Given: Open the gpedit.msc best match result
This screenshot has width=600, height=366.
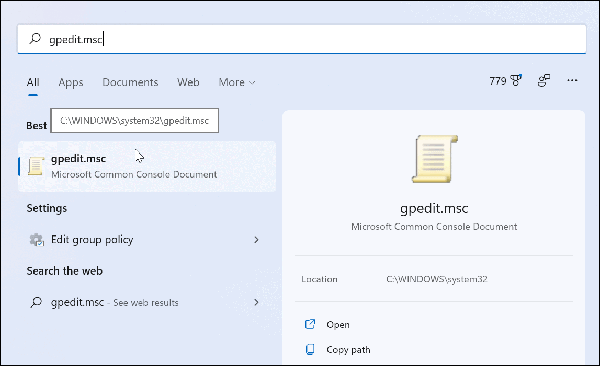Looking at the screenshot, I should click(x=147, y=167).
